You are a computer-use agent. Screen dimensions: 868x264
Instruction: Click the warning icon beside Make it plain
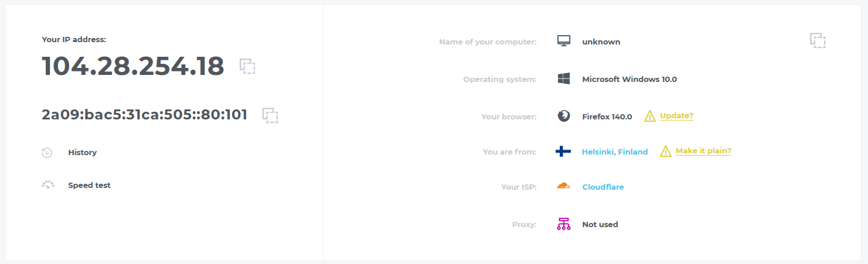pos(665,152)
